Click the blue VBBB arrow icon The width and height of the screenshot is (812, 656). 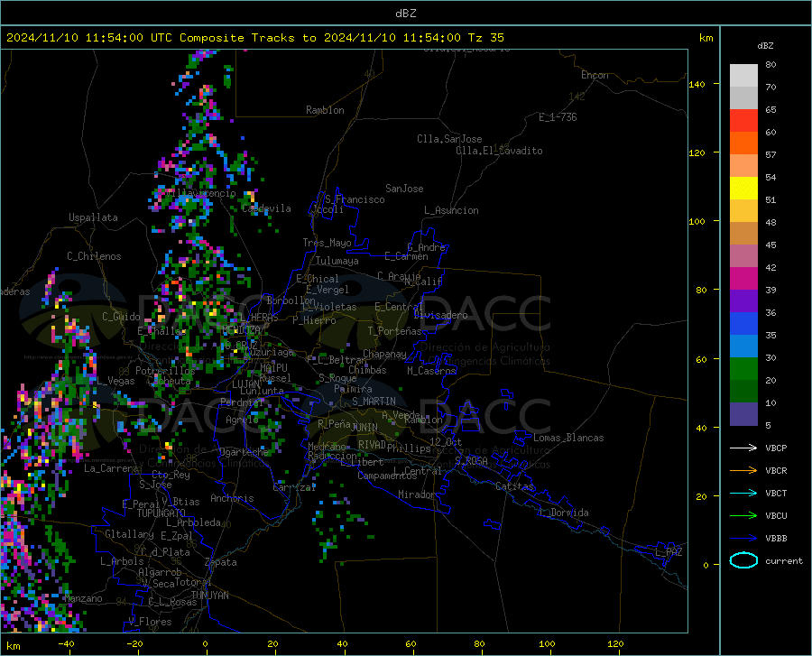click(743, 539)
